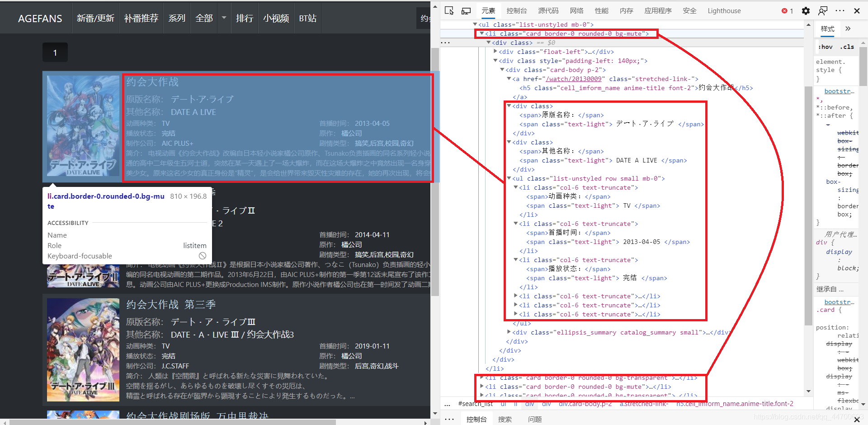The width and height of the screenshot is (868, 425).
Task: Expand the ellipsis_summary catalog_summary div
Action: pyautogui.click(x=509, y=332)
